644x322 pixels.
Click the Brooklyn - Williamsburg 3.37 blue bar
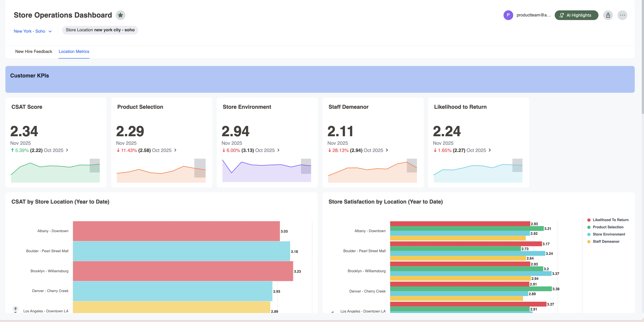coord(471,274)
